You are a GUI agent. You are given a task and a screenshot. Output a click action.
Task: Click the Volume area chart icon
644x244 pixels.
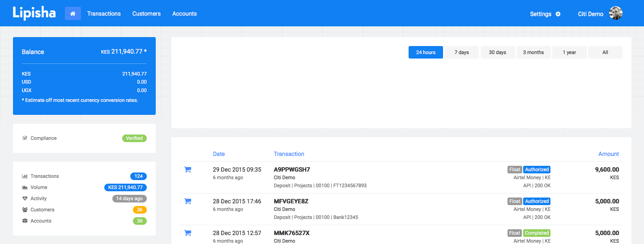(25, 187)
